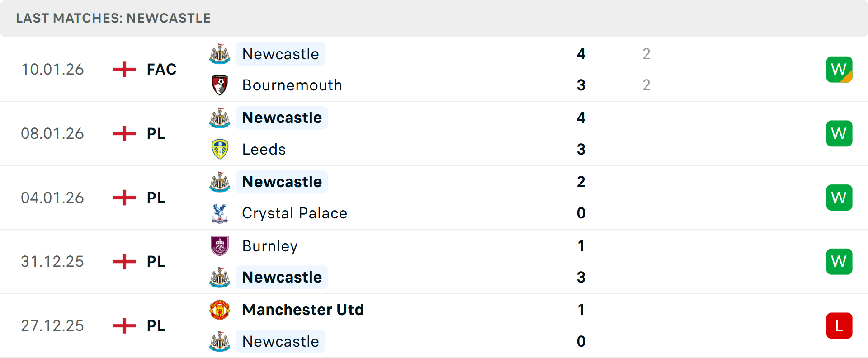
Task: Select the FAC competition label
Action: 161,70
